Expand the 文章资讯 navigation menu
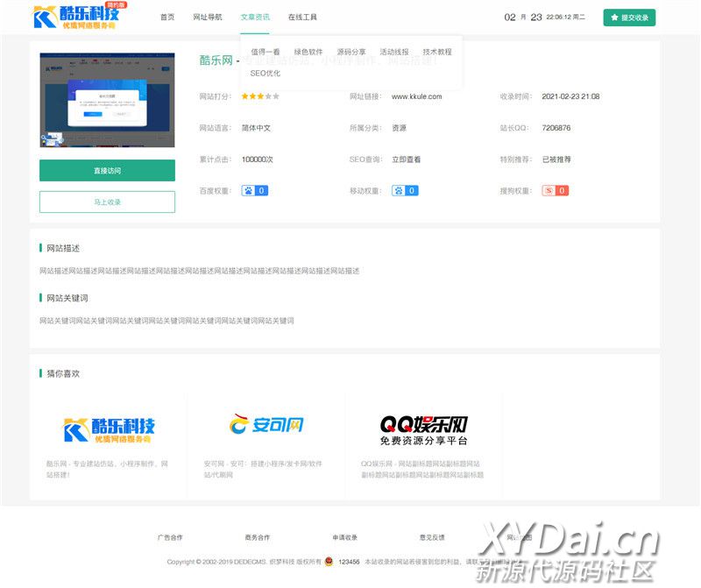Screen dimensions: 701x588 [x=255, y=17]
